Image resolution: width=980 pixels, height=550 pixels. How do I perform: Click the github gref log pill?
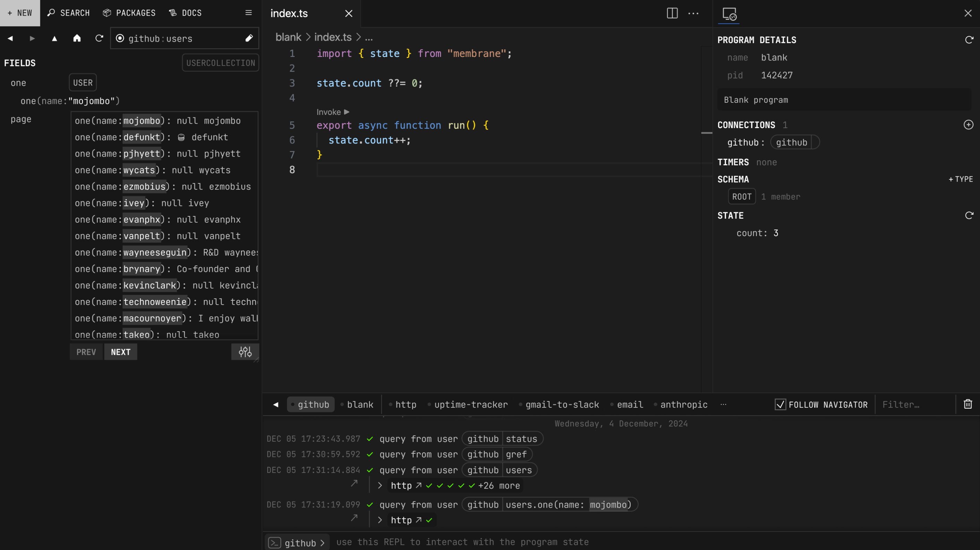pos(497,455)
